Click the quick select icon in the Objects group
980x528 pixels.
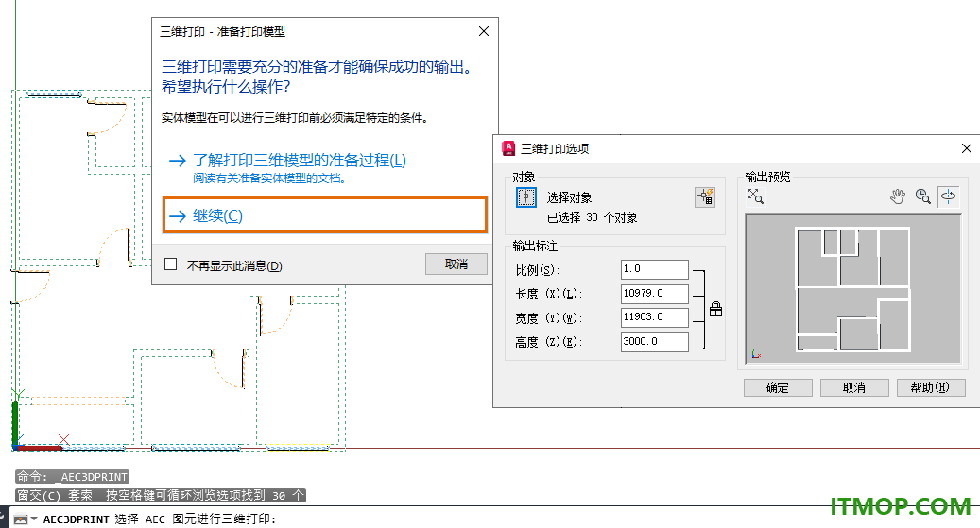[x=705, y=197]
